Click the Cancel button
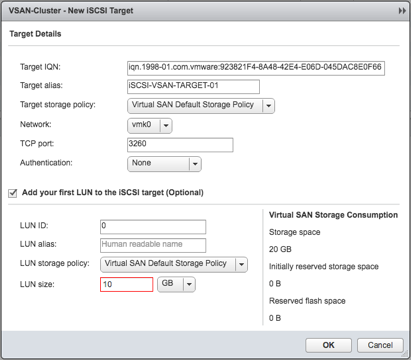Viewport: 411px width, 360px height. coord(380,345)
